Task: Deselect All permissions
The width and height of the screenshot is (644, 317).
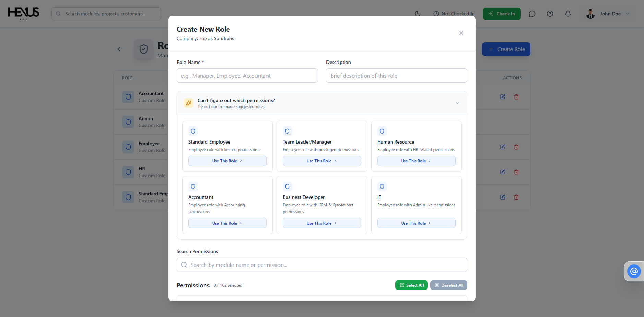Action: [449, 285]
